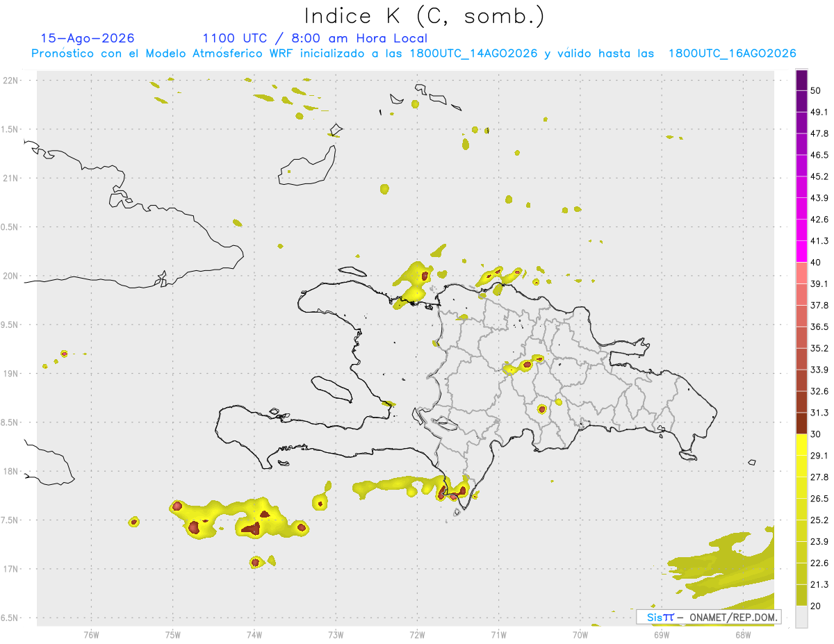This screenshot has width=834, height=644.
Task: Click the initialization time "1800UTC_14AGO2026"
Action: (x=474, y=53)
